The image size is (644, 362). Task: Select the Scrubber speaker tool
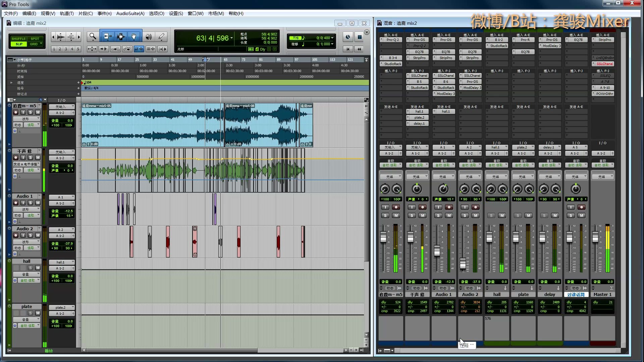pyautogui.click(x=149, y=37)
